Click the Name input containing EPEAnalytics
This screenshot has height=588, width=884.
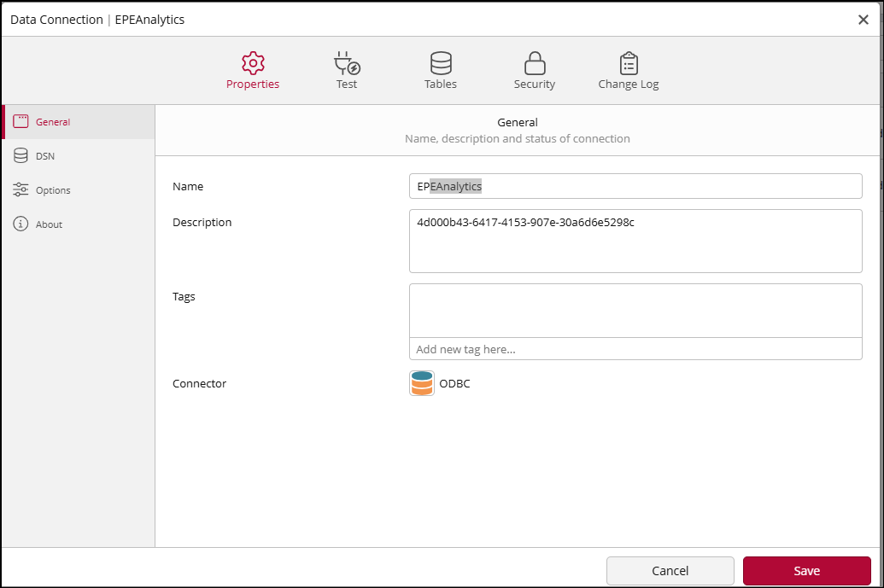[x=635, y=186]
